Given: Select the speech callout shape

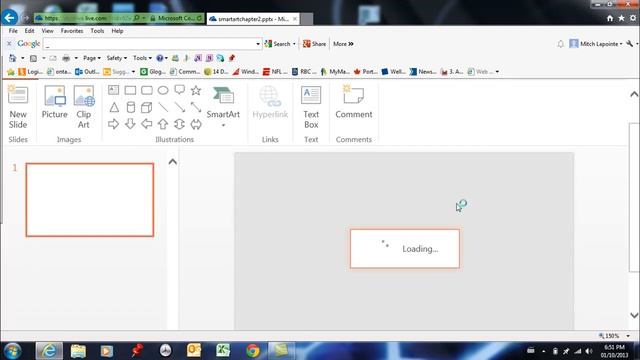Looking at the screenshot, I should pyautogui.click(x=180, y=90).
